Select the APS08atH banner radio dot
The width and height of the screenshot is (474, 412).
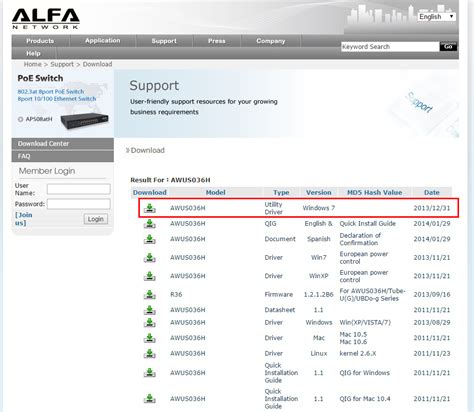click(x=20, y=119)
